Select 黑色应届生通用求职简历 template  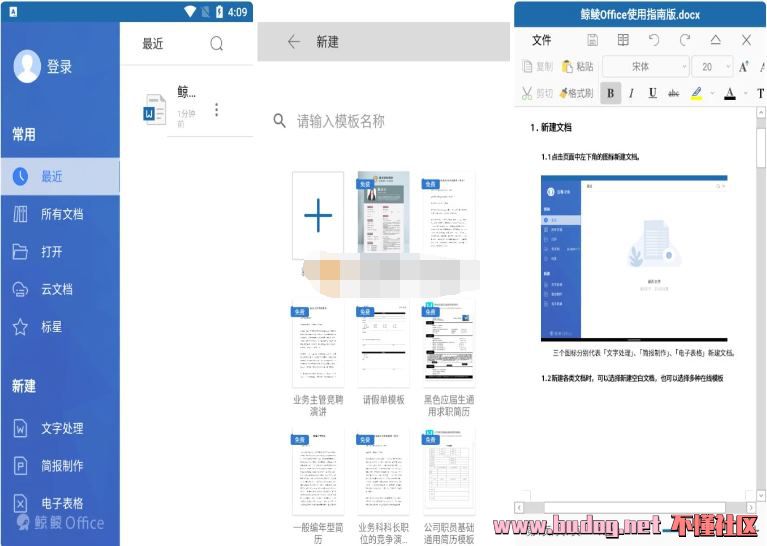(x=449, y=359)
